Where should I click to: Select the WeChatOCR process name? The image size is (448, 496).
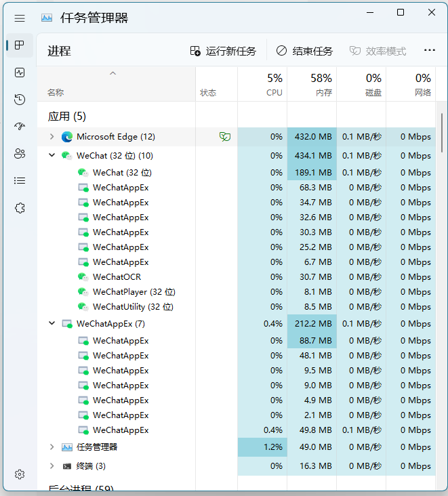(x=117, y=276)
